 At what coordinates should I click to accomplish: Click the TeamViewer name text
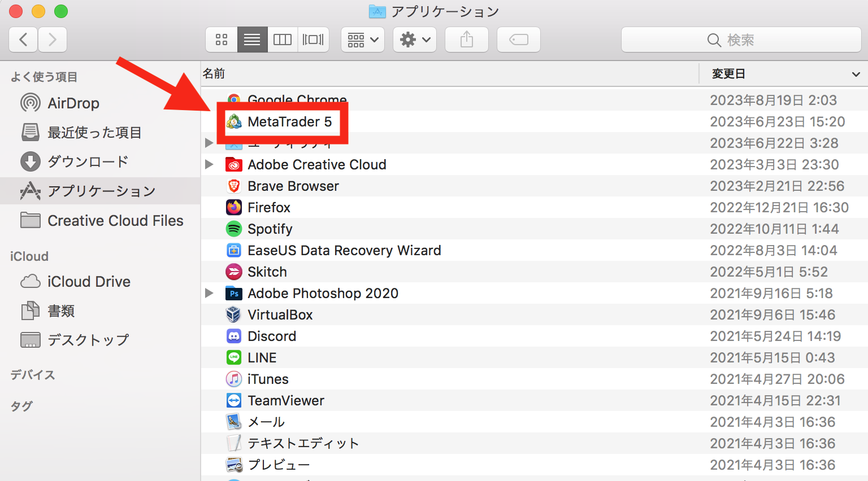[286, 400]
